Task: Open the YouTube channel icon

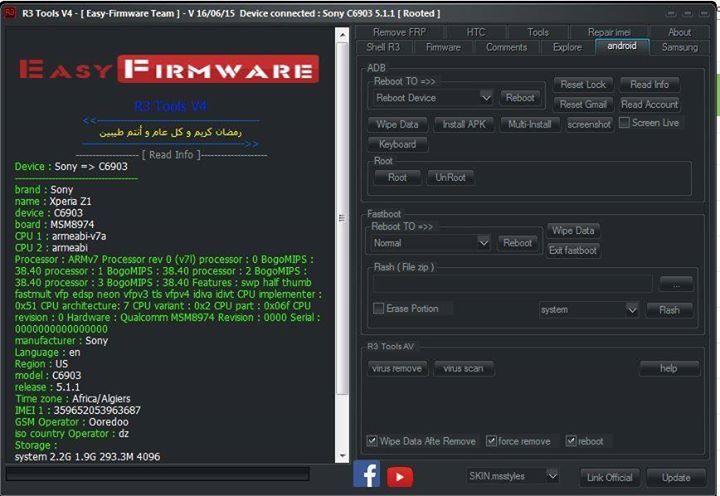Action: (399, 477)
